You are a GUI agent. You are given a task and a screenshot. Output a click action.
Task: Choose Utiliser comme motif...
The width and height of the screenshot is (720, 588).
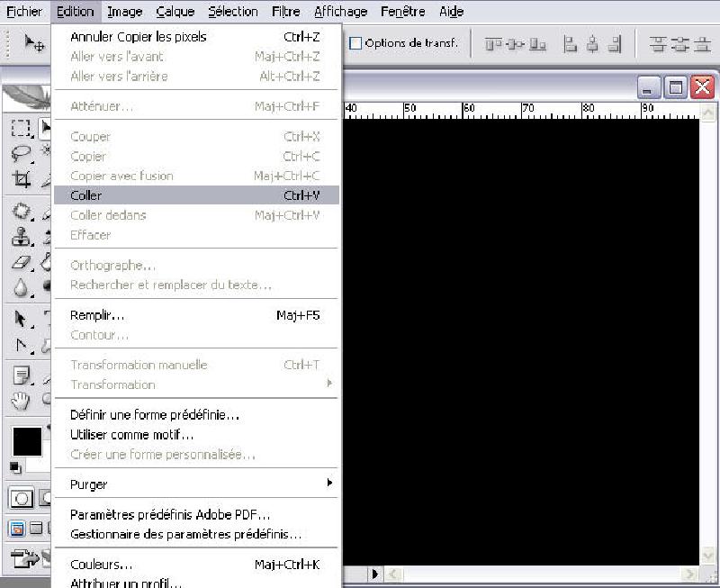[196, 435]
